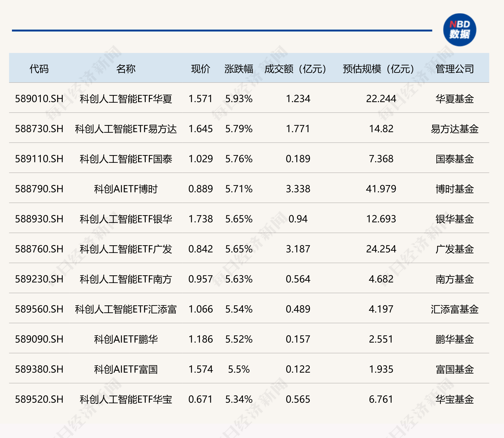Open 科创人工智能ETF易方达 fund name

[126, 129]
